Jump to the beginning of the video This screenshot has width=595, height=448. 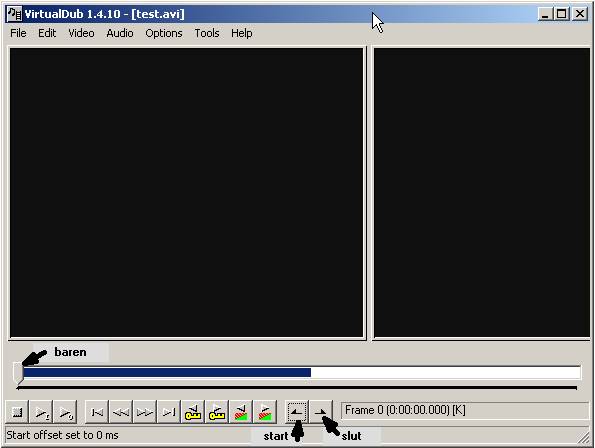pos(97,412)
